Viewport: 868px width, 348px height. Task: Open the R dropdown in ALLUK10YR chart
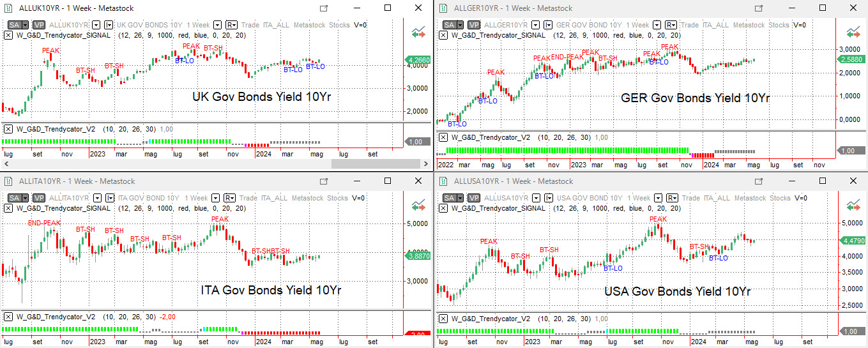coord(230,25)
